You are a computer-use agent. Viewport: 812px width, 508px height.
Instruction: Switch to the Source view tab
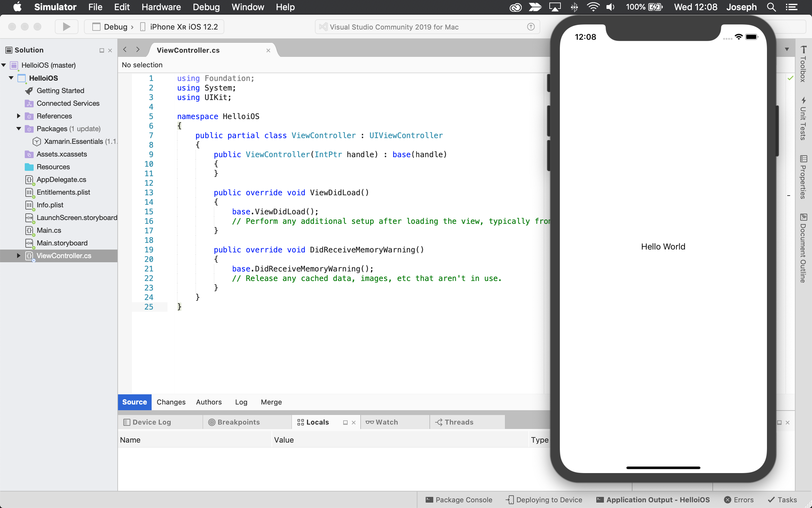coord(134,402)
